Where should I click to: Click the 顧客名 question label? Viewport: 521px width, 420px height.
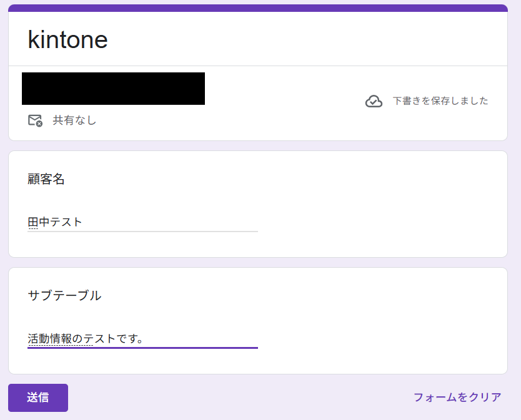coord(46,179)
